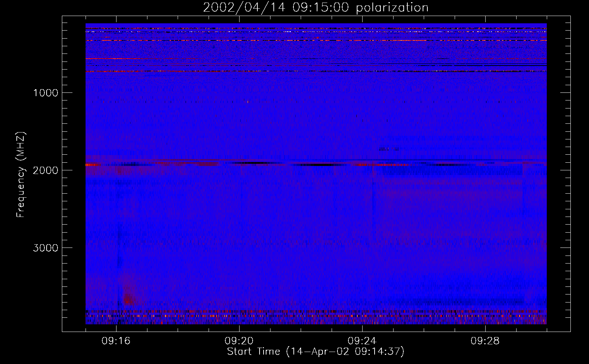Screen dimensions: 589x364
Task: Click the 2000 frequency tick label
Action: tap(46, 170)
